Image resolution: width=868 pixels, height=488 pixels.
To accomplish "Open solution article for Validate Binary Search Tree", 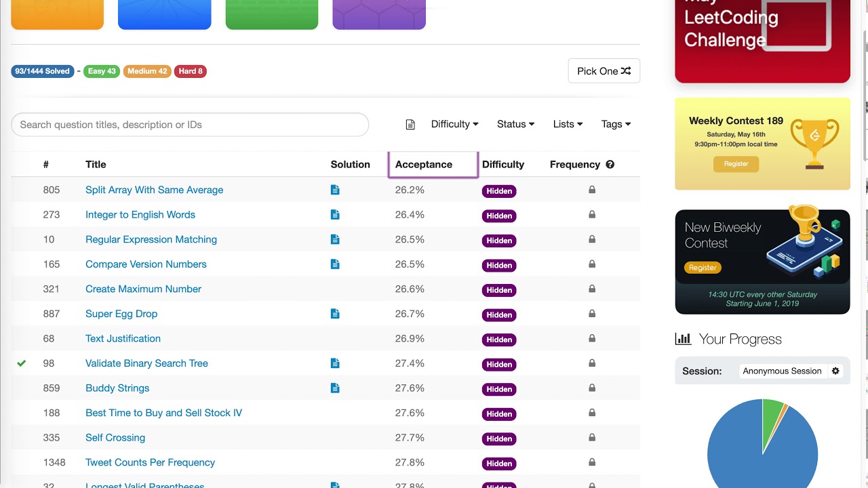I will (x=335, y=363).
